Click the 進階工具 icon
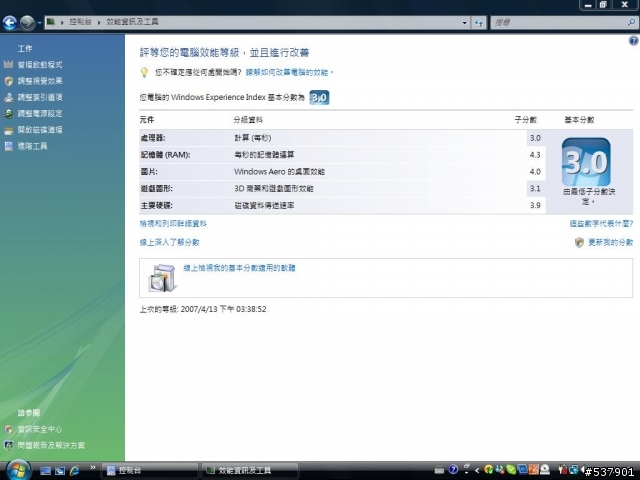 pos(9,146)
